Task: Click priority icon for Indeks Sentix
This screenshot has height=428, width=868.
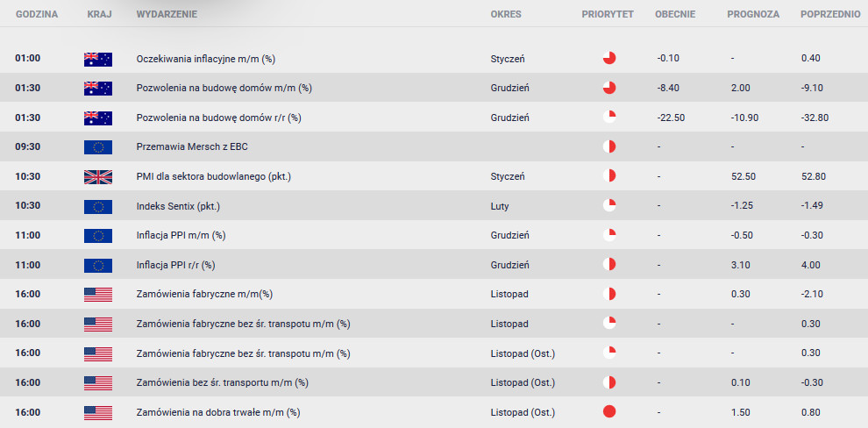Action: coord(609,205)
